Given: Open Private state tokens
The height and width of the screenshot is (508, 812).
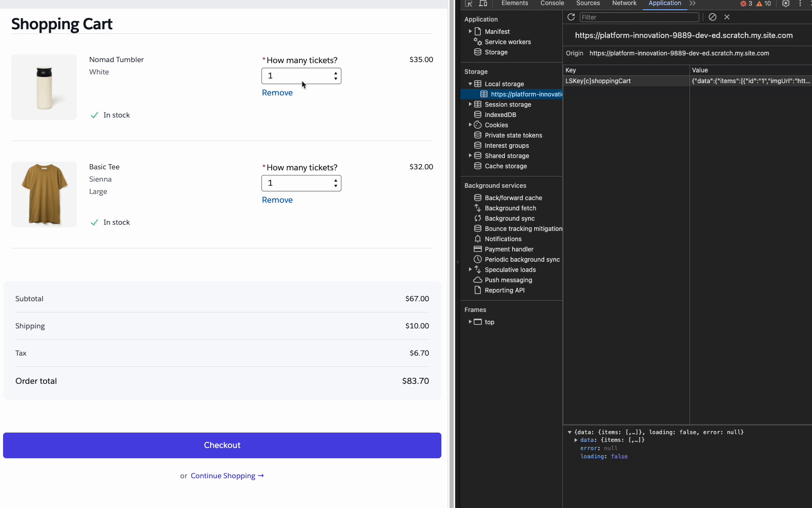Looking at the screenshot, I should tap(513, 135).
